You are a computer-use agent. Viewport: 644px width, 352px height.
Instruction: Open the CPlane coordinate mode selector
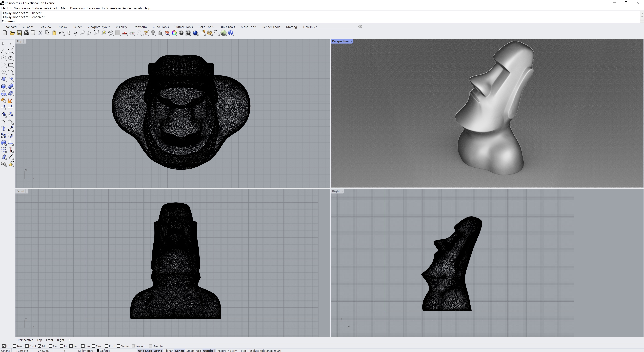click(6, 350)
